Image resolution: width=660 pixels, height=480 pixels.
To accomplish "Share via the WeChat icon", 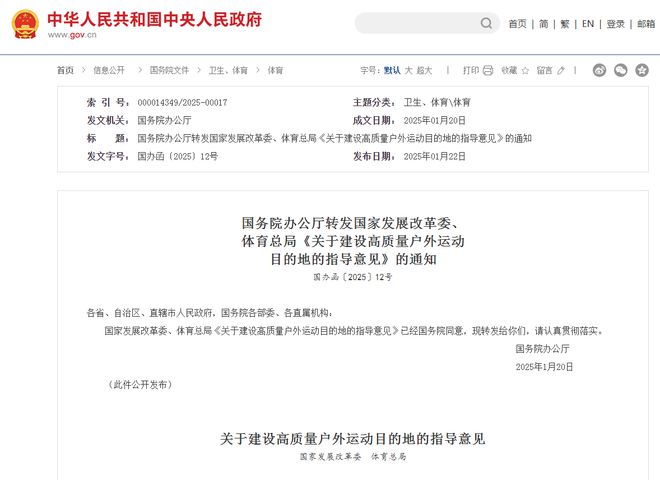I will click(620, 70).
